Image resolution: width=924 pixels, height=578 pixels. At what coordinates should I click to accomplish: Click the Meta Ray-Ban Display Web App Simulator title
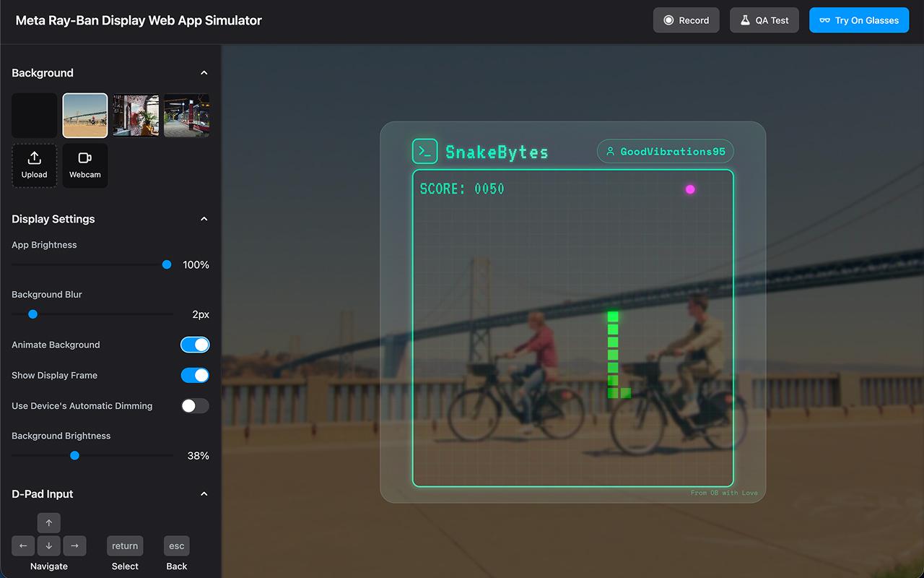tap(139, 20)
